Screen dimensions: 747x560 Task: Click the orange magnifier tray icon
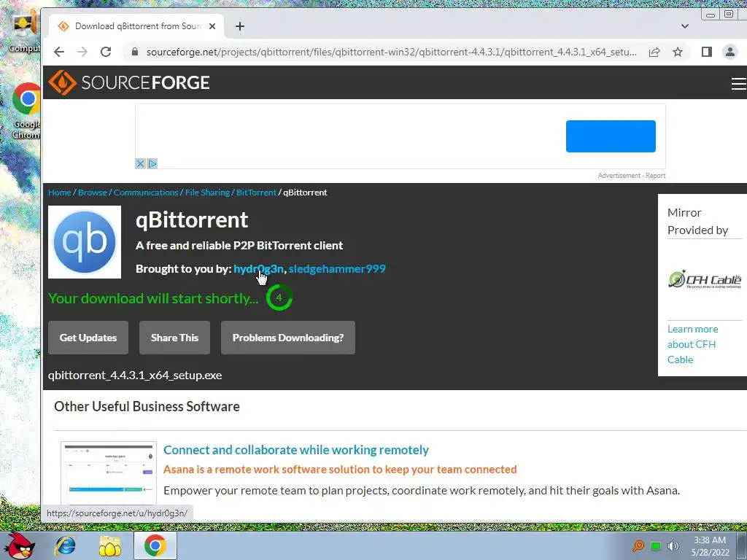(x=638, y=545)
